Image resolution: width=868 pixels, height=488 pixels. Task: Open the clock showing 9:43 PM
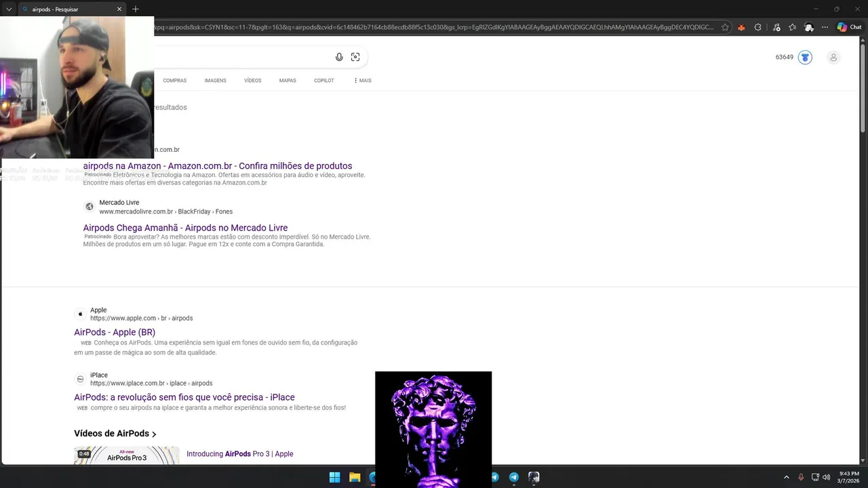(x=849, y=477)
